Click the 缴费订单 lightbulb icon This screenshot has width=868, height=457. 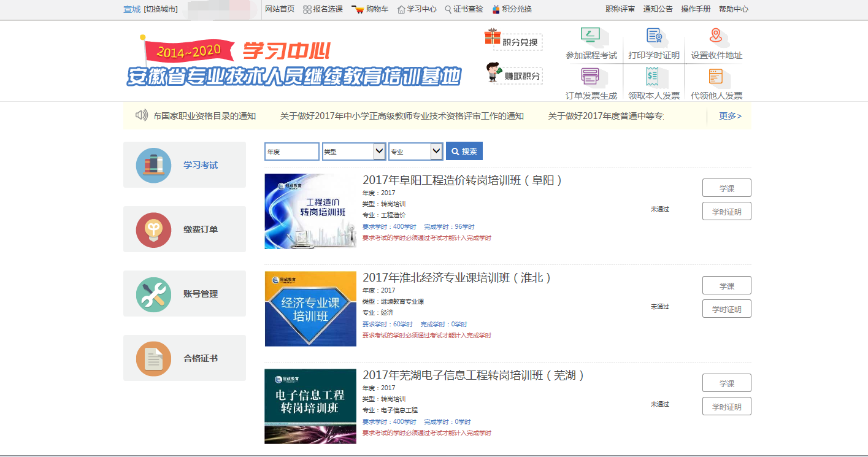(x=153, y=229)
